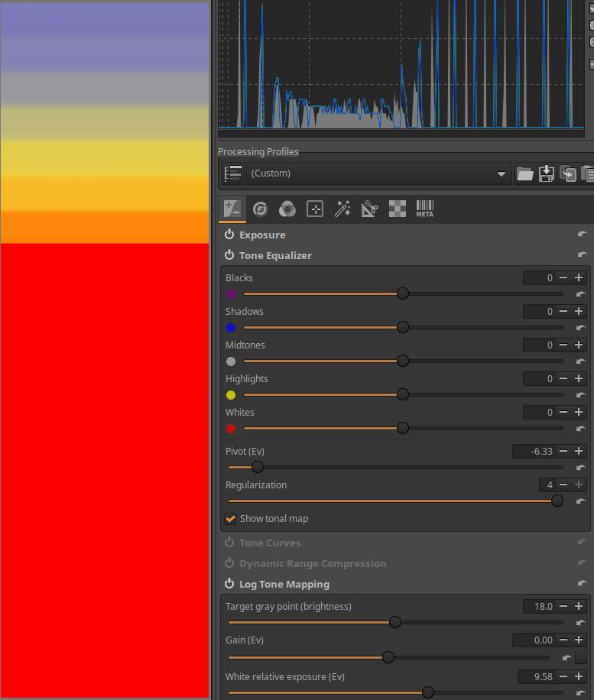The height and width of the screenshot is (700, 594).
Task: Open the Raw tab with checkerboard icon
Action: [397, 209]
